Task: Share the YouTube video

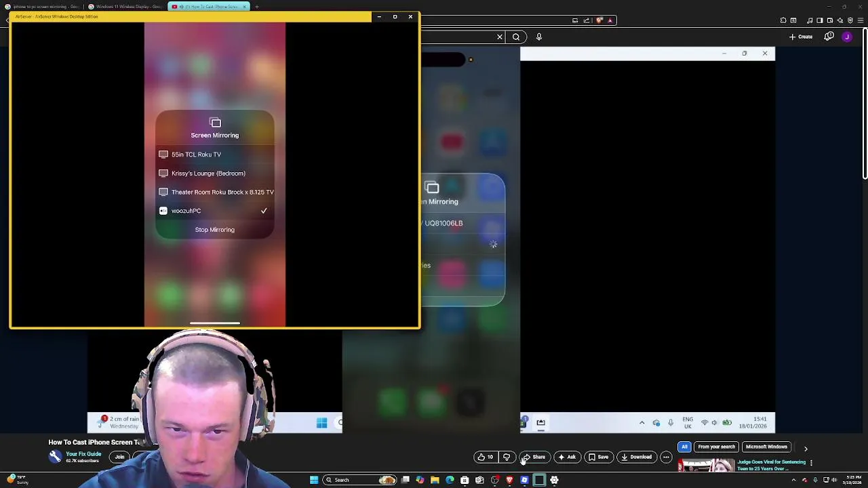Action: pos(534,457)
